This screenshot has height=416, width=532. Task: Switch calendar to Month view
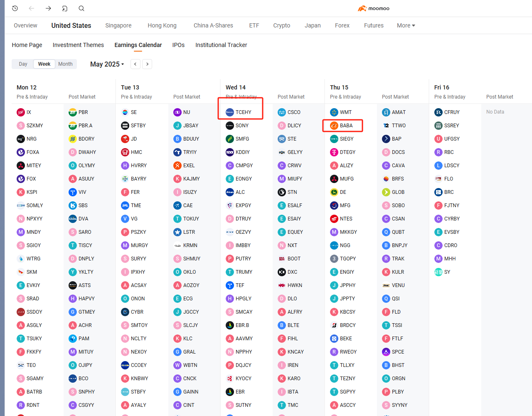click(65, 64)
